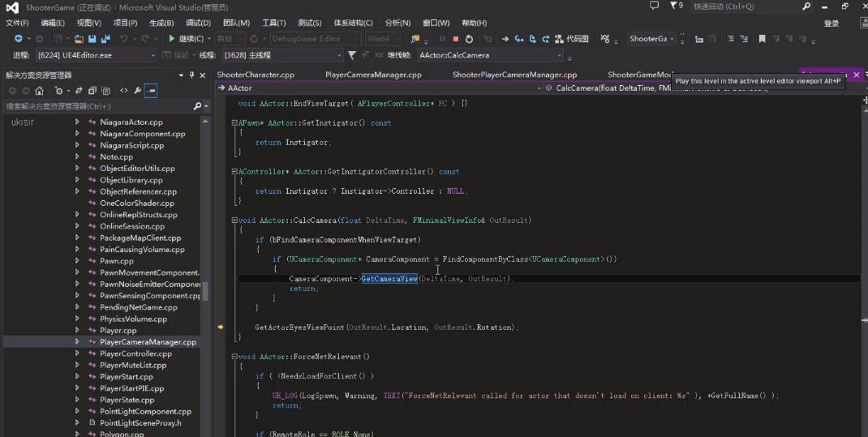Screen dimensions: 868x437
Task: Toggle thread filter funnel icon
Action: tap(352, 55)
